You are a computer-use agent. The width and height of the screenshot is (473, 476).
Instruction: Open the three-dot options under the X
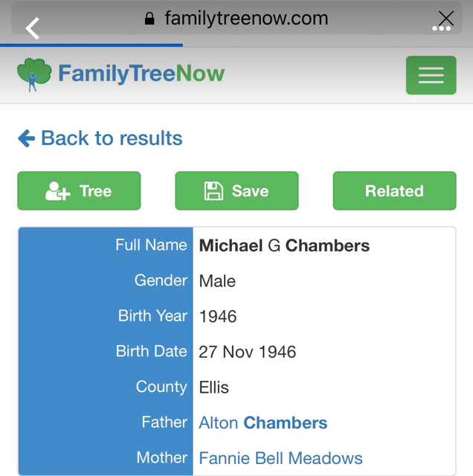(x=442, y=30)
